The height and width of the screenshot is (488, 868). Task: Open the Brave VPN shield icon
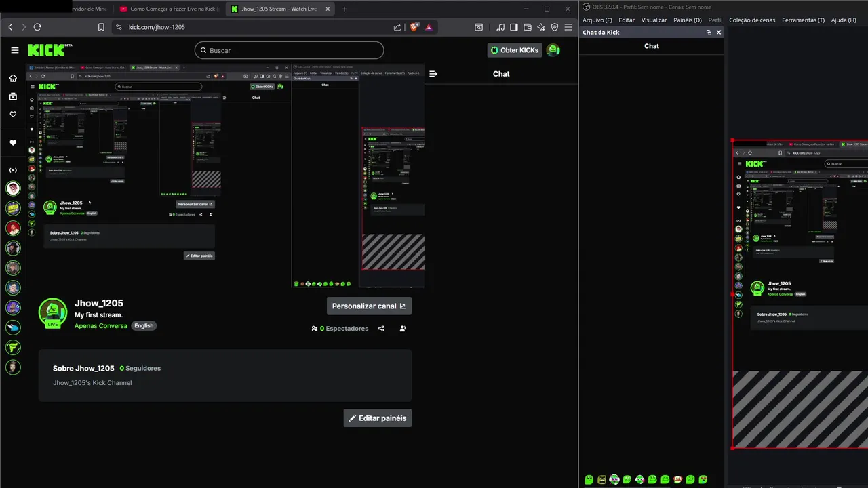click(x=555, y=27)
